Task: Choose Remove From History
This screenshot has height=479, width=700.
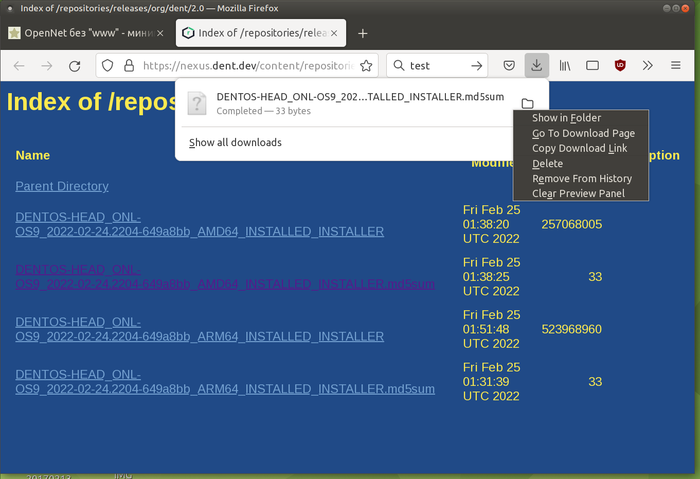Action: [580, 179]
